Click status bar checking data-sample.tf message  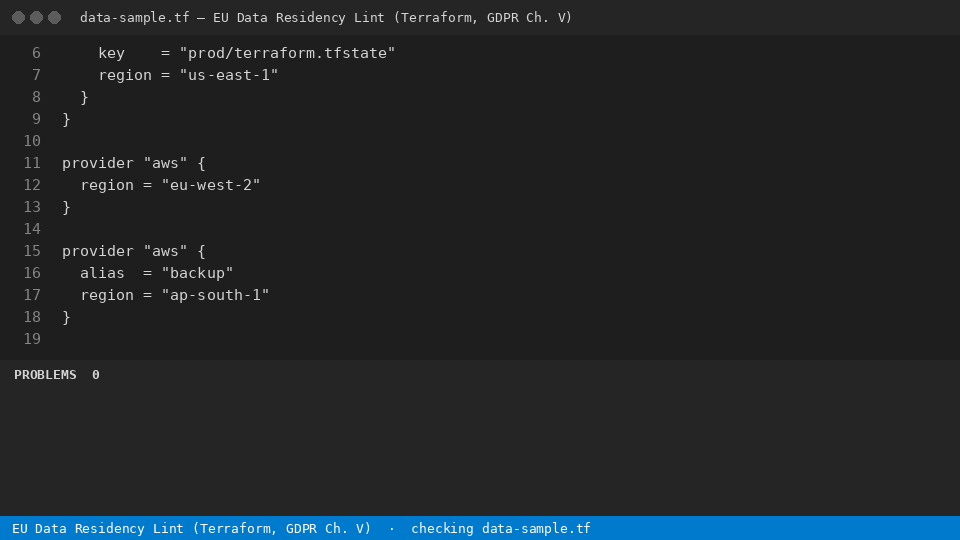click(x=501, y=528)
